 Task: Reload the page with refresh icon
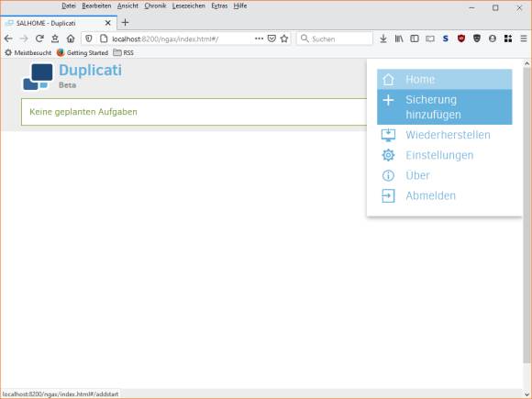tap(39, 39)
